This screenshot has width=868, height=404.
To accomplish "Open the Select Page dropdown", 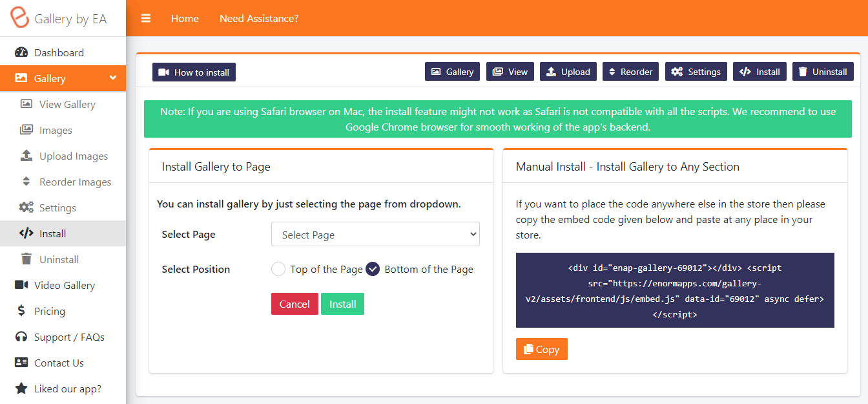I will pos(375,235).
